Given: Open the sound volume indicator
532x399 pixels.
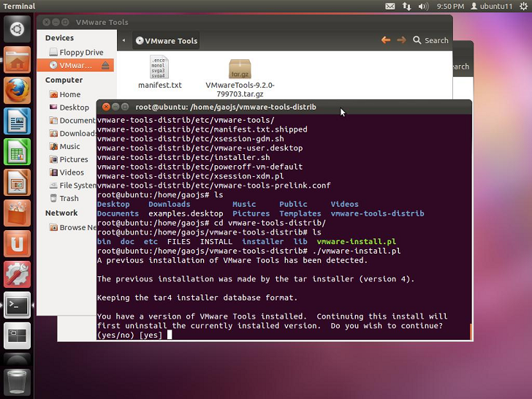Looking at the screenshot, I should (423, 6).
